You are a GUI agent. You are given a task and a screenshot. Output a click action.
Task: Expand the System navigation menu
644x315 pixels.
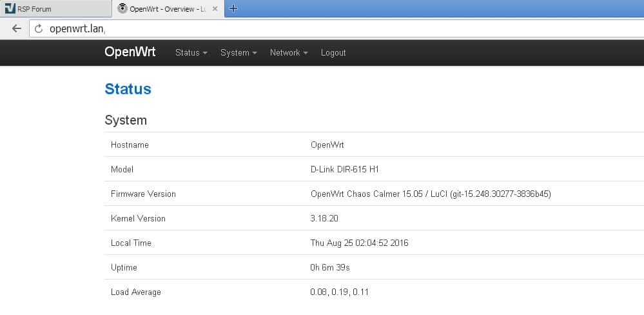tap(239, 53)
